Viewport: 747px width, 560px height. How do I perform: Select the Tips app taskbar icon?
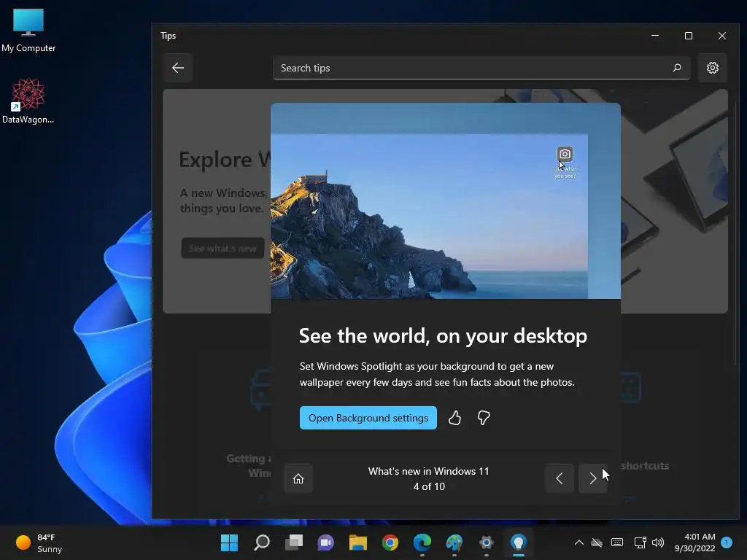click(x=519, y=542)
